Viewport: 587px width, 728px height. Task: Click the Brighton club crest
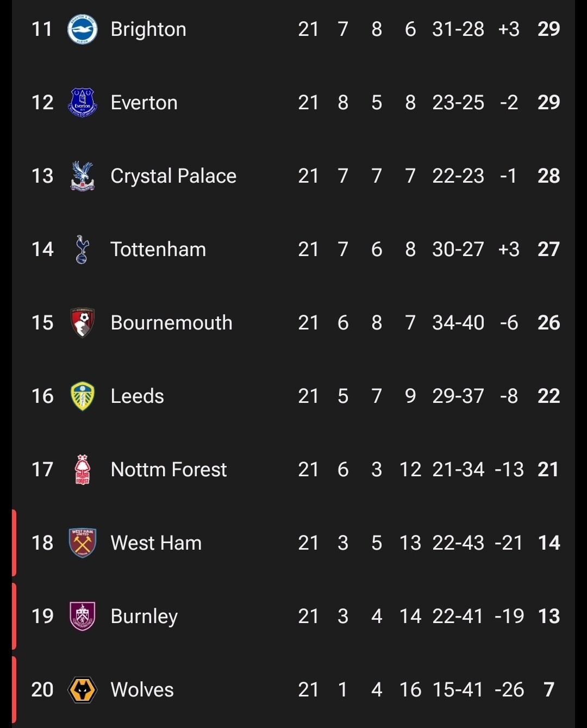tap(82, 29)
